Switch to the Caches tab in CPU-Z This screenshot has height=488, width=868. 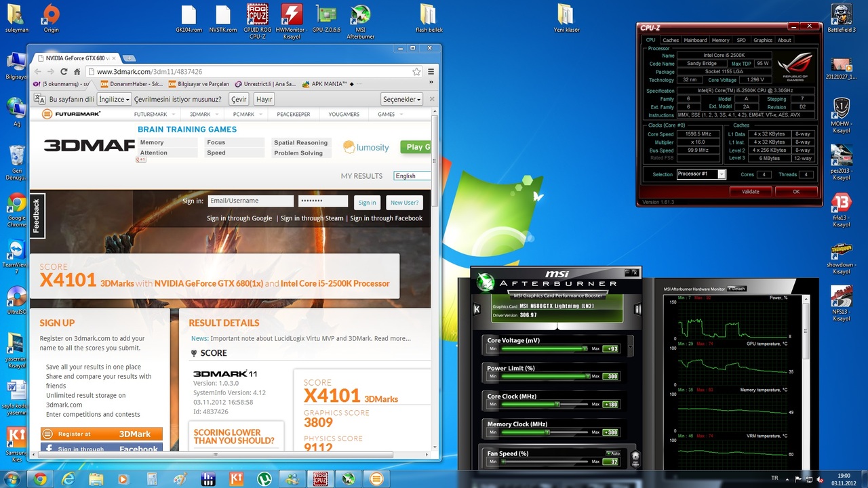coord(671,40)
